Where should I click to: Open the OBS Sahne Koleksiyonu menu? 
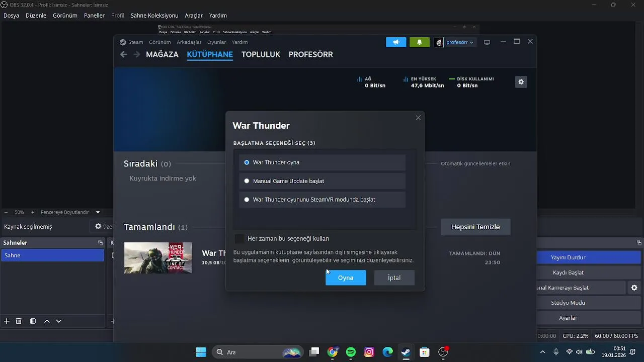(154, 16)
